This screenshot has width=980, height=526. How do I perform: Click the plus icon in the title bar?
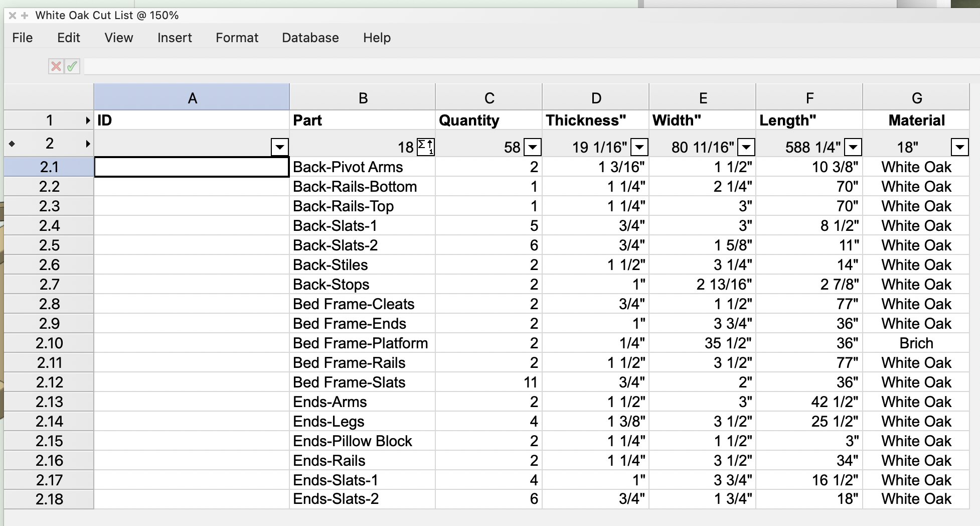24,16
